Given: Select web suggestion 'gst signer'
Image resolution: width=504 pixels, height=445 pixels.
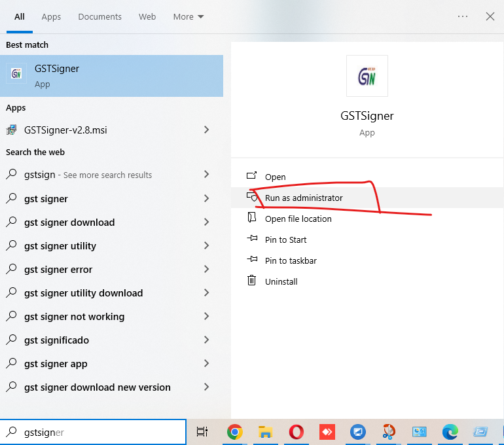Looking at the screenshot, I should click(111, 198).
